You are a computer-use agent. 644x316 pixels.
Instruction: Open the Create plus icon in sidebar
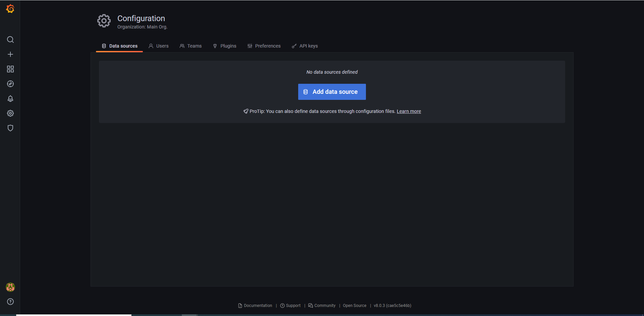pos(10,54)
